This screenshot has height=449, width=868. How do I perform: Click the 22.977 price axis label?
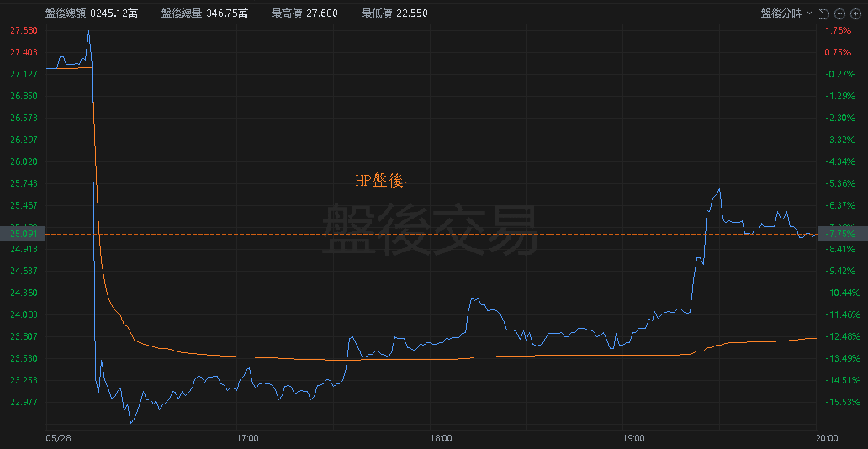point(24,402)
